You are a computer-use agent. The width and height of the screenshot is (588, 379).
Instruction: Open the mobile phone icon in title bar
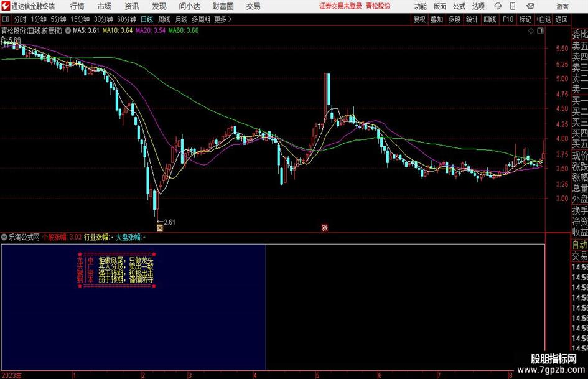pyautogui.click(x=513, y=6)
